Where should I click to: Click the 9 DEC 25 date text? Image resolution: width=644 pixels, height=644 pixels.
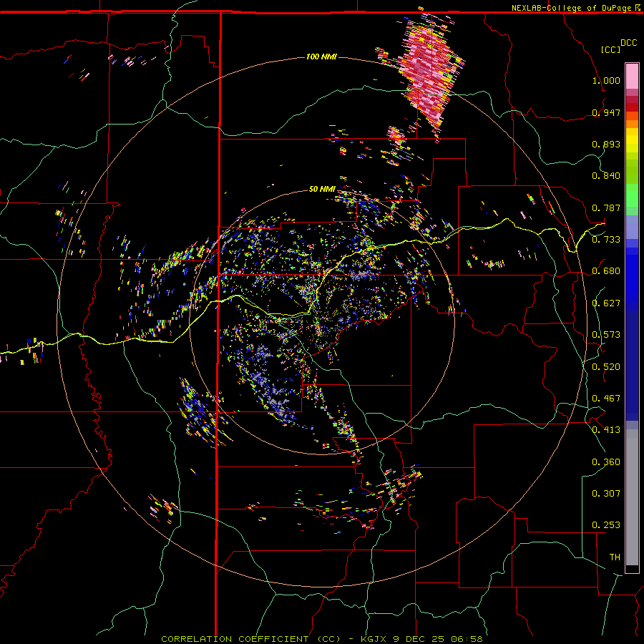pos(417,639)
